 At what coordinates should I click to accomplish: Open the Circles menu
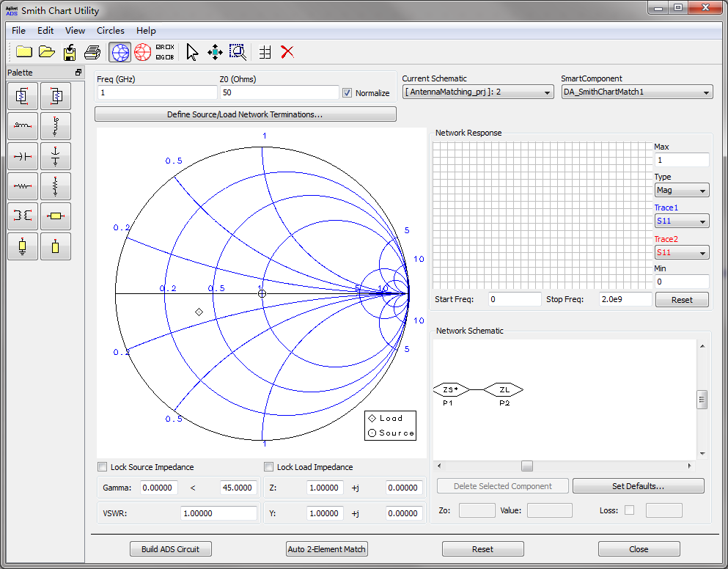pos(111,31)
